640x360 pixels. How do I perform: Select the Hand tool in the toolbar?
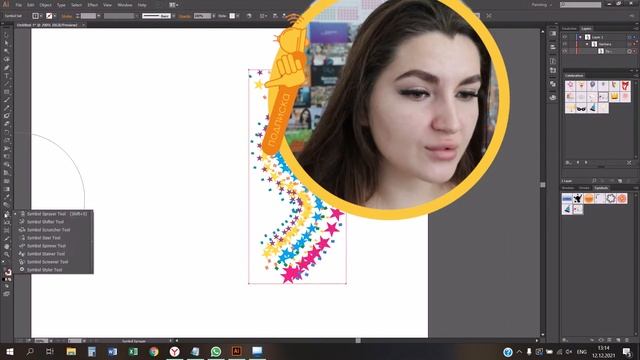click(7, 247)
